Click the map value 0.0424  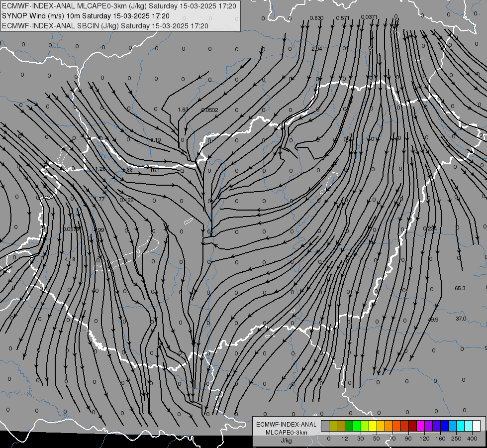click(44, 198)
